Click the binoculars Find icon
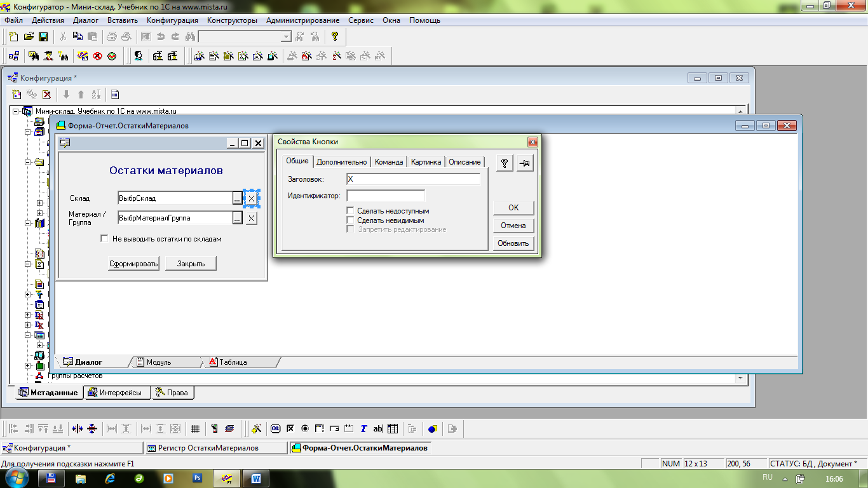The image size is (868, 488). [x=190, y=37]
